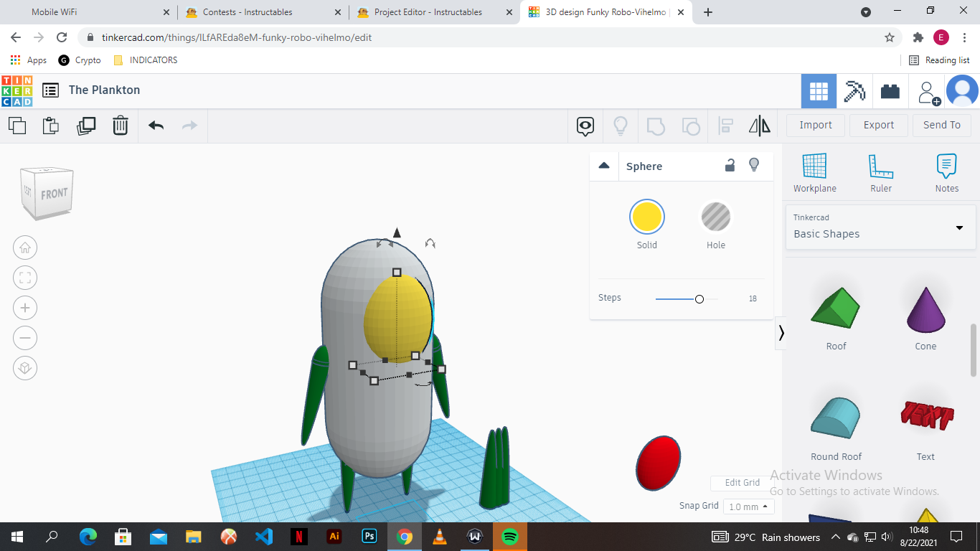Viewport: 980px width, 551px height.
Task: Open the INDICATORS bookmark folder
Action: click(146, 60)
